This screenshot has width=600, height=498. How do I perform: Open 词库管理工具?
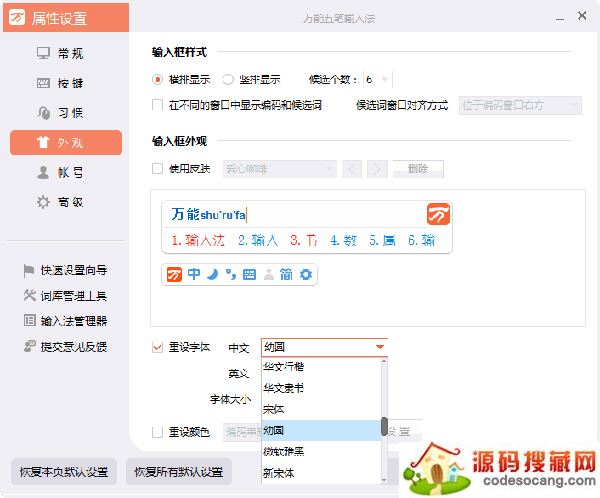coord(74,296)
